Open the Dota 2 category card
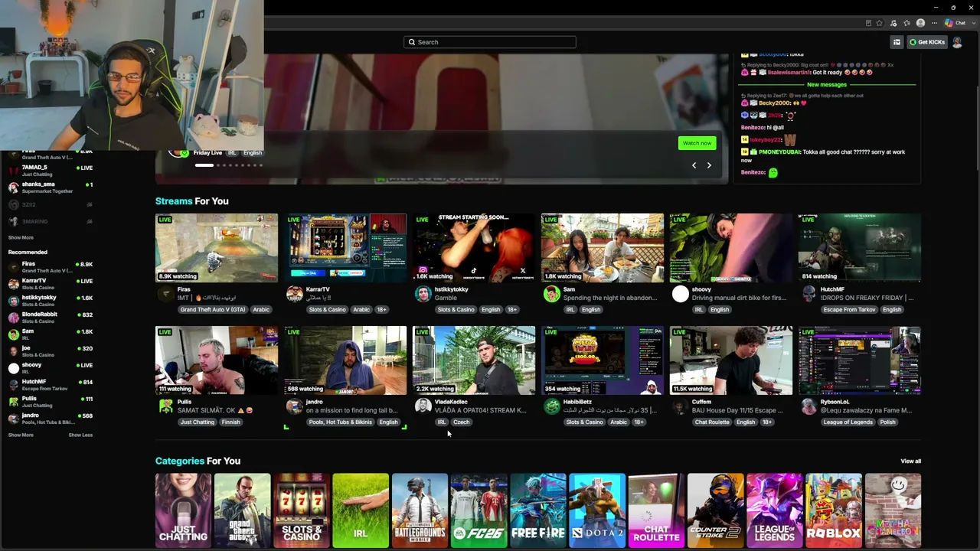This screenshot has width=980, height=551. [597, 510]
